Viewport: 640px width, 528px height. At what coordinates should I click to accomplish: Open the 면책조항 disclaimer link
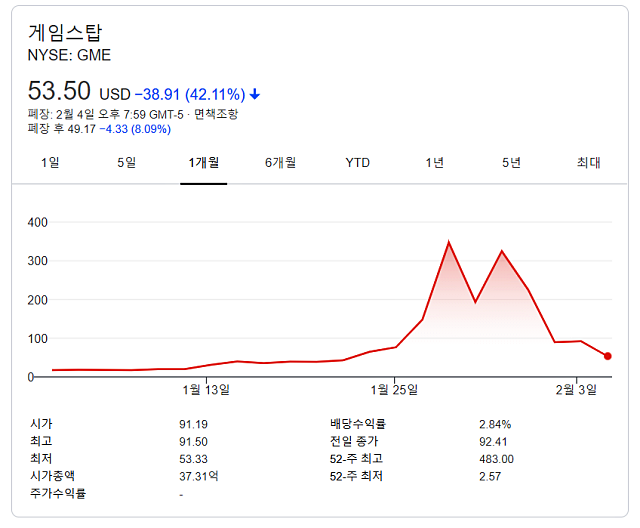click(x=216, y=114)
